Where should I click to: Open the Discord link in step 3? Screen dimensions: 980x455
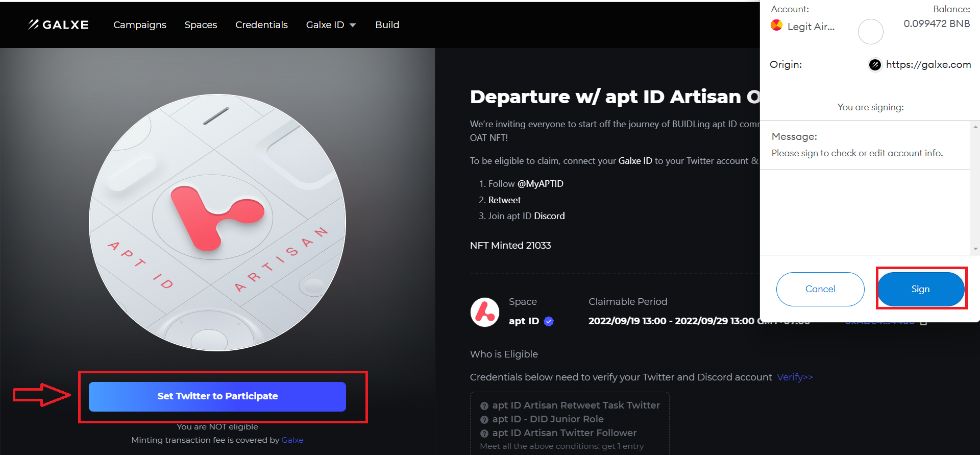tap(549, 216)
